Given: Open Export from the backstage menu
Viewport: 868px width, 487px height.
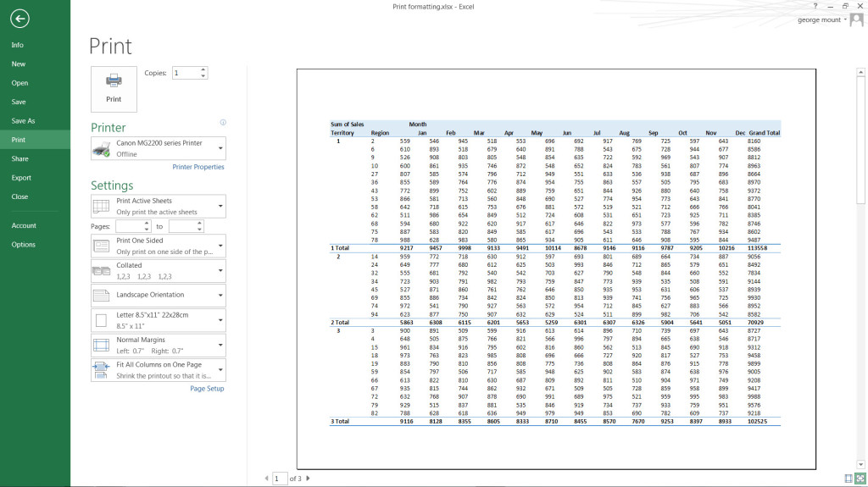Looking at the screenshot, I should [x=21, y=178].
